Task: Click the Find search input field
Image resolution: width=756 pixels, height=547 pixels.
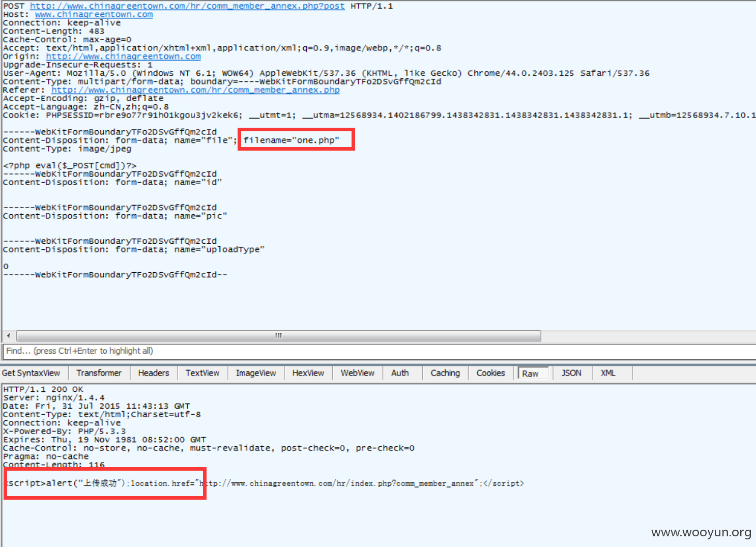Action: [x=379, y=351]
